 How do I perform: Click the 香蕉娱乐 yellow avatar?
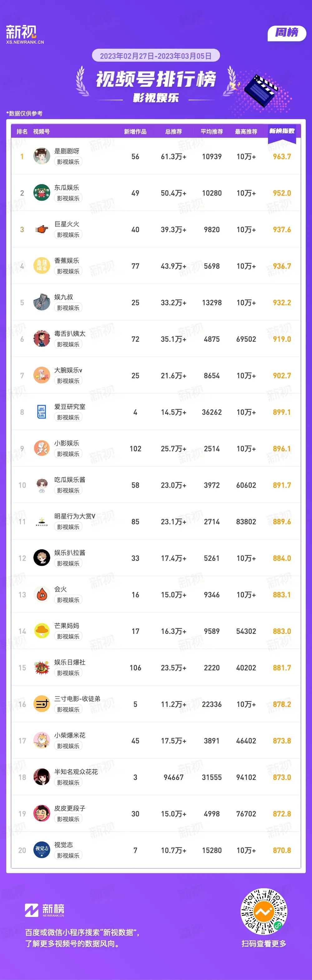[x=42, y=266]
